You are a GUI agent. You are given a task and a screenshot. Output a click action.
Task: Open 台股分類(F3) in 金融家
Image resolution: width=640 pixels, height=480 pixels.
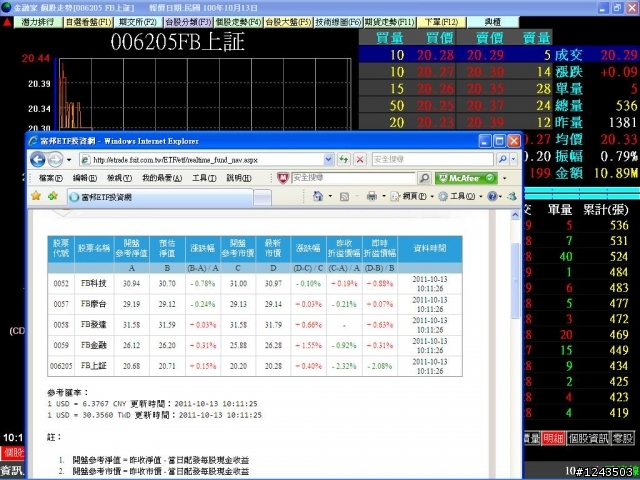point(188,22)
